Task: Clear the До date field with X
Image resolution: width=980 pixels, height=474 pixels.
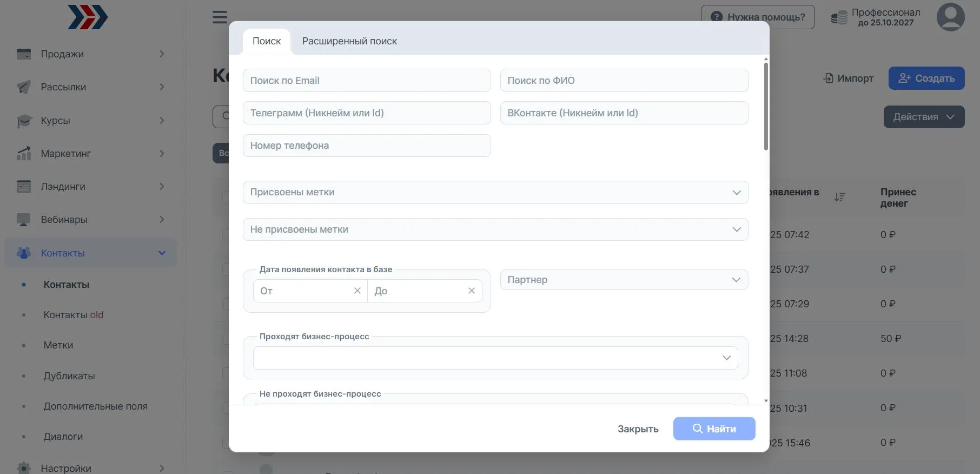Action: [472, 291]
